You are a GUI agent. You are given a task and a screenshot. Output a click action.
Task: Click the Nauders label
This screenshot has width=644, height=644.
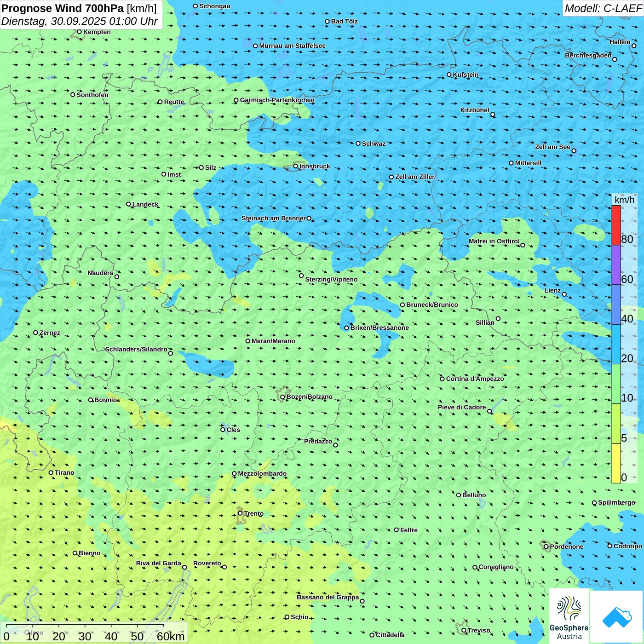pos(100,273)
